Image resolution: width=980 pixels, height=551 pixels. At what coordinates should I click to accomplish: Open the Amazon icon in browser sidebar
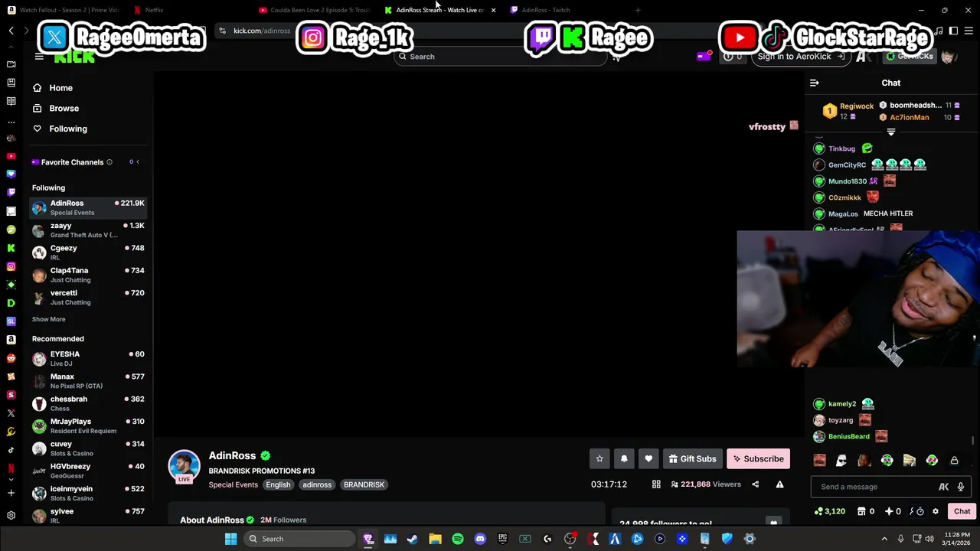pyautogui.click(x=11, y=340)
